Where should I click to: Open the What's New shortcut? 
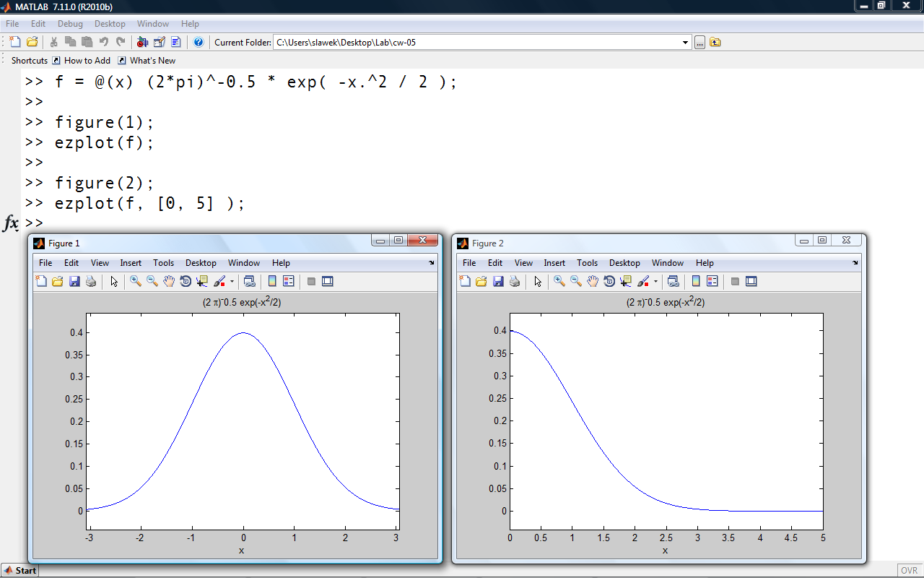pos(147,61)
